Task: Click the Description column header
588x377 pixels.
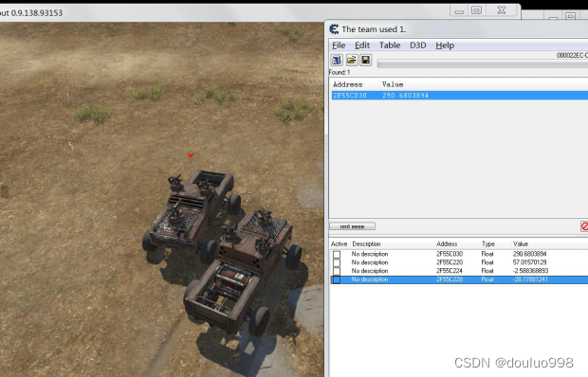Action: click(366, 243)
